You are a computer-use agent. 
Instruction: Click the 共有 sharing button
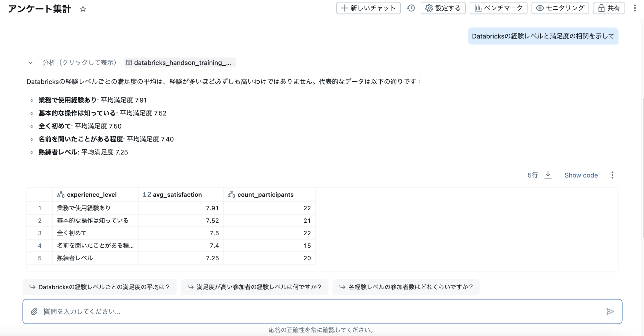coord(609,8)
